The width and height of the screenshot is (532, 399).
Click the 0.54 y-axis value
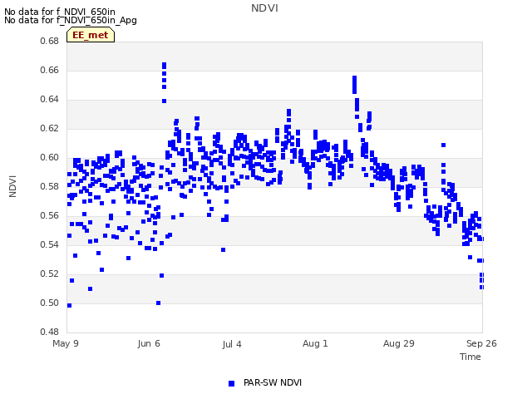tap(50, 244)
